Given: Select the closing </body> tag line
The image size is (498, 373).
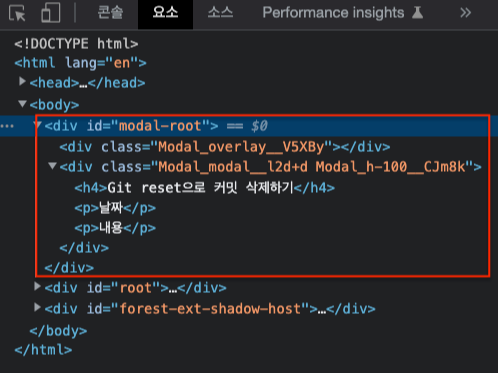Looking at the screenshot, I should [58, 331].
